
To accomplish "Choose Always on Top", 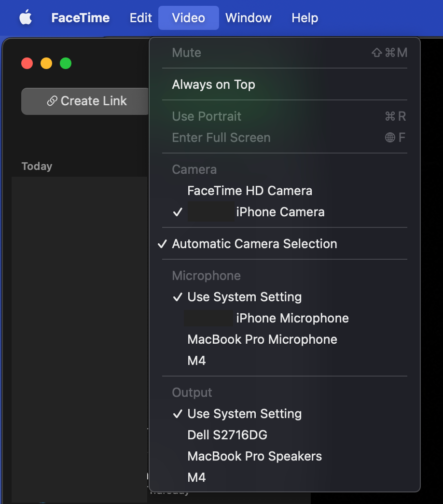I will (285, 84).
